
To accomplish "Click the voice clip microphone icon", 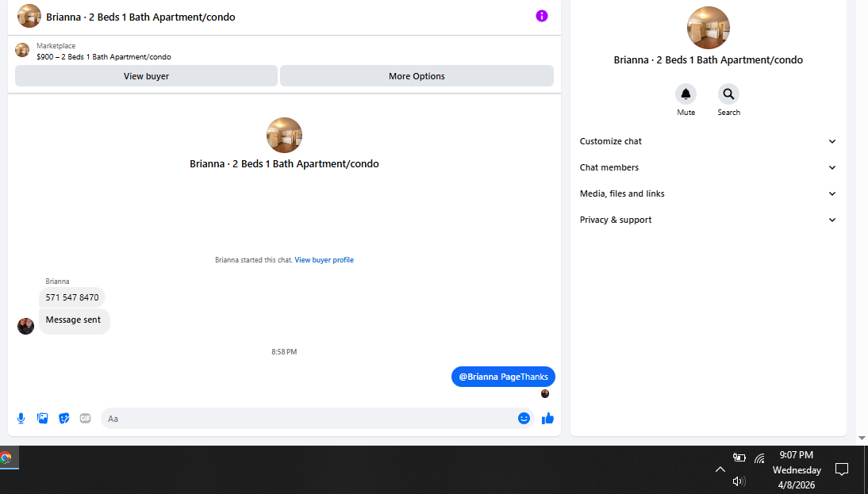I will (21, 418).
